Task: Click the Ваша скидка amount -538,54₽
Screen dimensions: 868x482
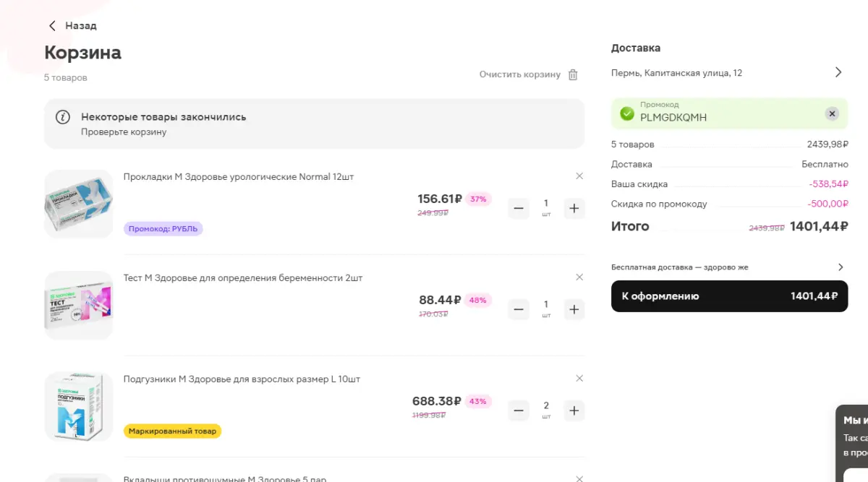Action: (827, 184)
